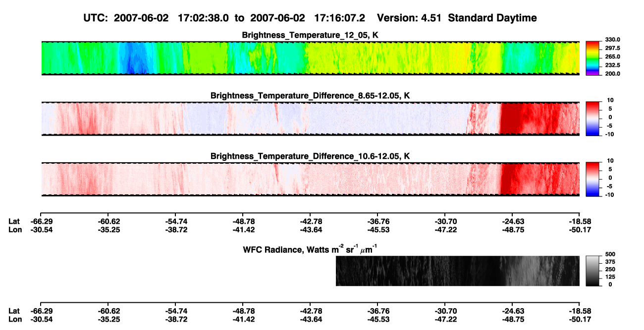Click the WFC Radiance grayscale image
This screenshot has width=644, height=330.
coord(458,271)
